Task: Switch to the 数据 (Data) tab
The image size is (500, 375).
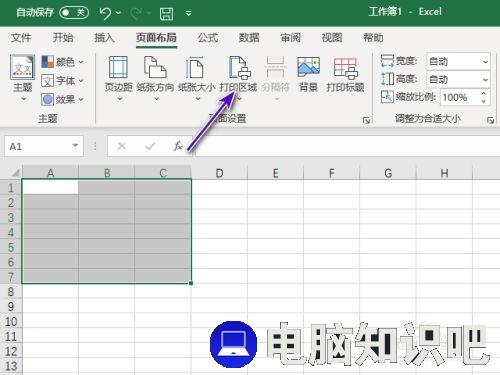Action: click(x=249, y=38)
